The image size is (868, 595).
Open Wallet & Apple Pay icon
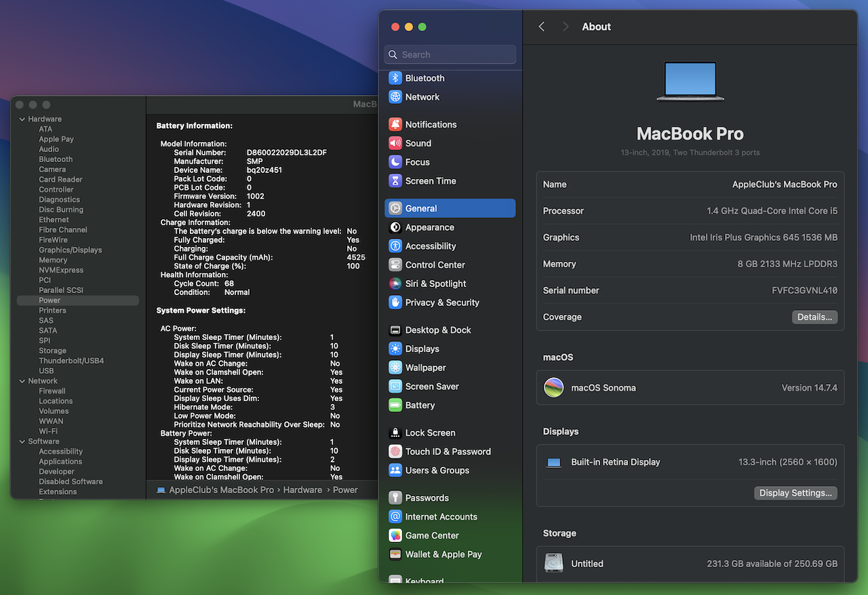395,554
